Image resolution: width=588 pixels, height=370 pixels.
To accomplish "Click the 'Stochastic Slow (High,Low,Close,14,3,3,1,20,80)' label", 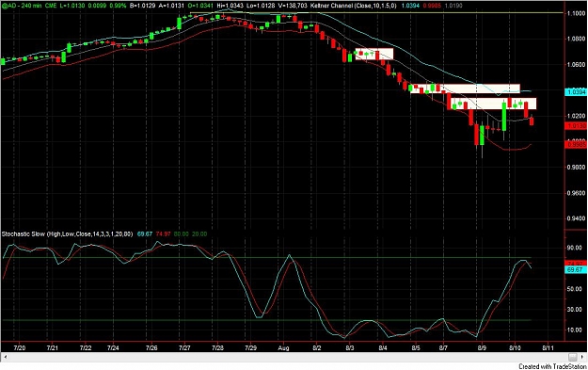I will pyautogui.click(x=67, y=233).
